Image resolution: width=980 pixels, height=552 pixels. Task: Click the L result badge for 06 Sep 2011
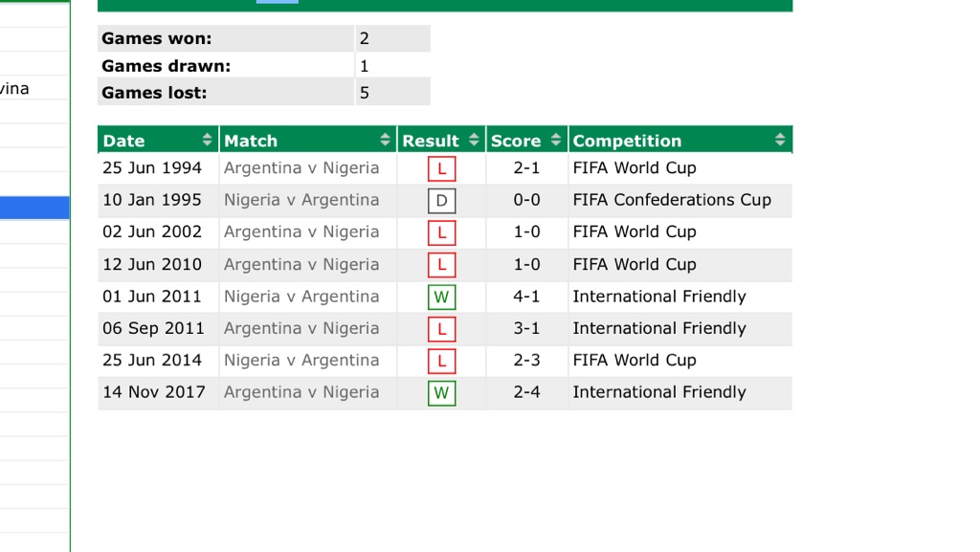[441, 329]
